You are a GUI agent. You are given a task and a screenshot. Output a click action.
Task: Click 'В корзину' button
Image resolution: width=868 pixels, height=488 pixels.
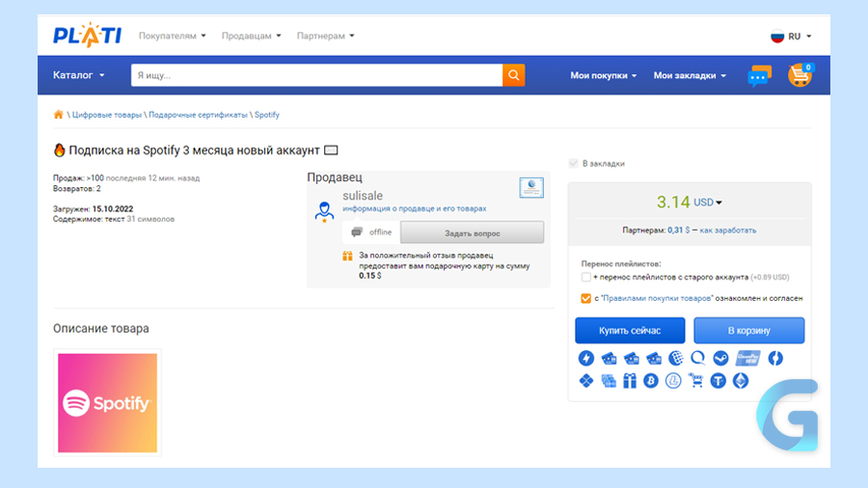[749, 330]
